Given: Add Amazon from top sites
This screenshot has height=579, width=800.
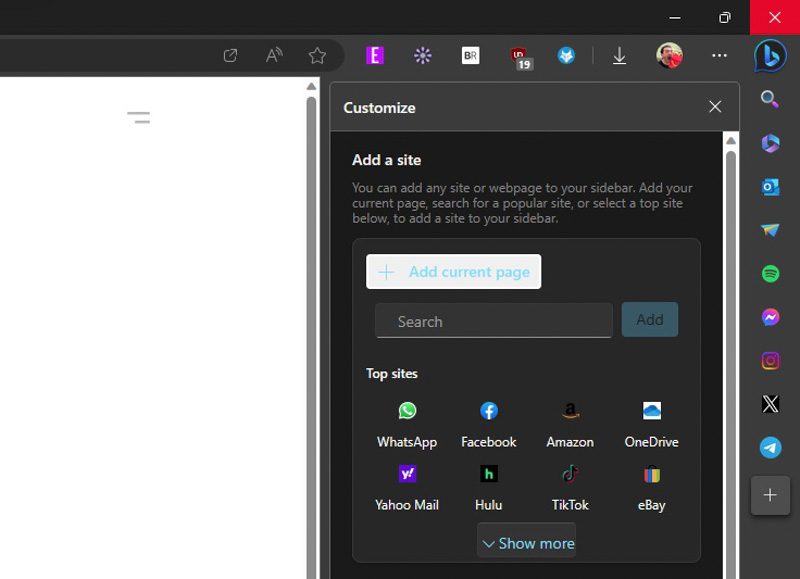Looking at the screenshot, I should click(x=570, y=425).
